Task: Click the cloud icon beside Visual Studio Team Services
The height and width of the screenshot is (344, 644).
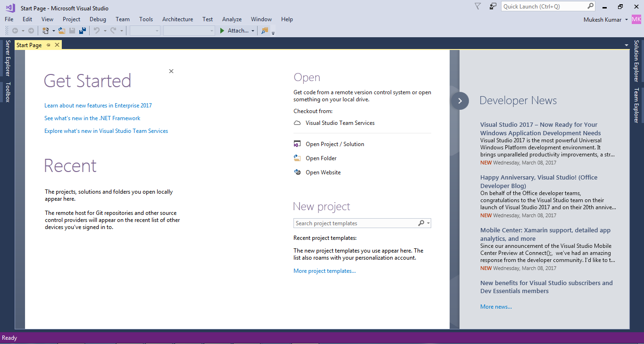Action: [297, 123]
